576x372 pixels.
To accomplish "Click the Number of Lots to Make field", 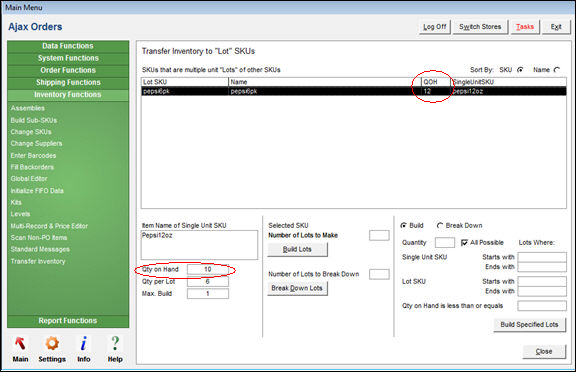I will 379,235.
